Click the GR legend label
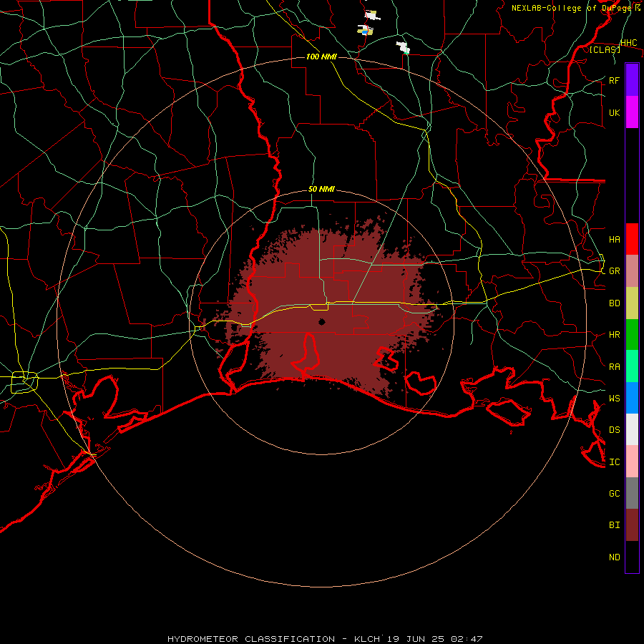 [614, 271]
